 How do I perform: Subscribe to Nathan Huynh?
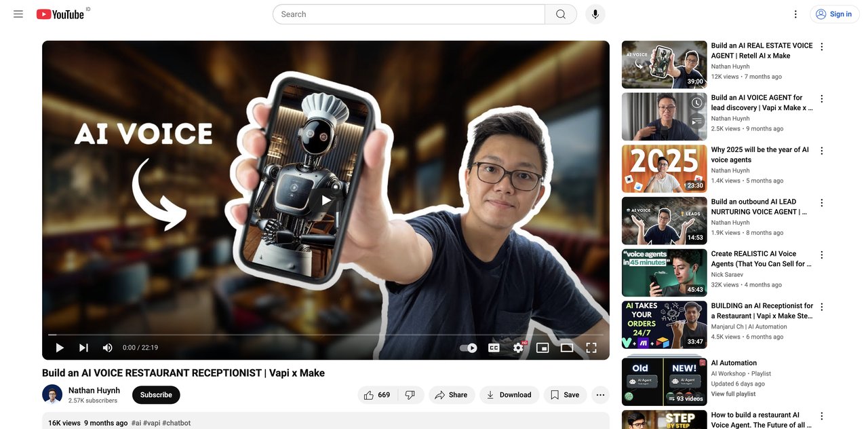156,395
